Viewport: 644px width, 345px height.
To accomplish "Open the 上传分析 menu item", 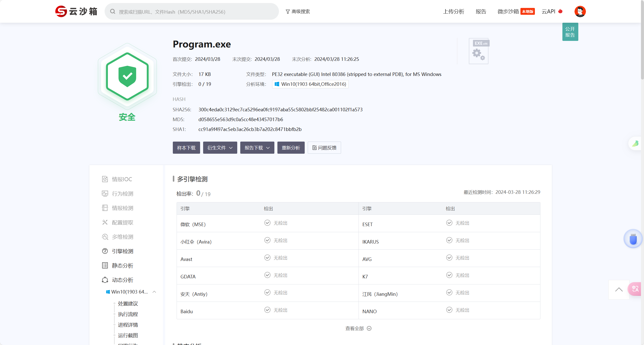I will coord(454,11).
